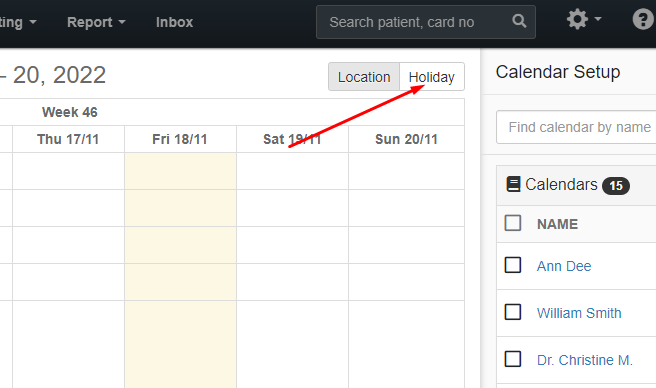
Task: Switch to the Location view button
Action: (x=364, y=77)
